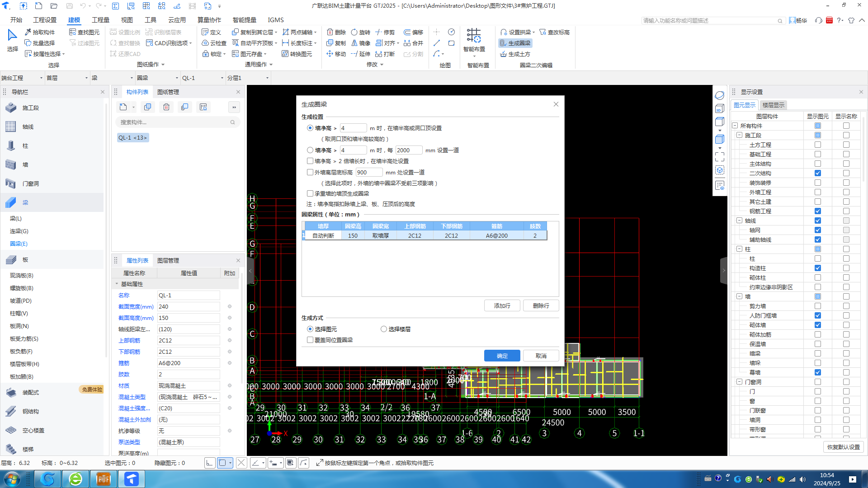The height and width of the screenshot is (488, 868).
Task: Click the 取消 button in dialog
Action: tap(541, 356)
